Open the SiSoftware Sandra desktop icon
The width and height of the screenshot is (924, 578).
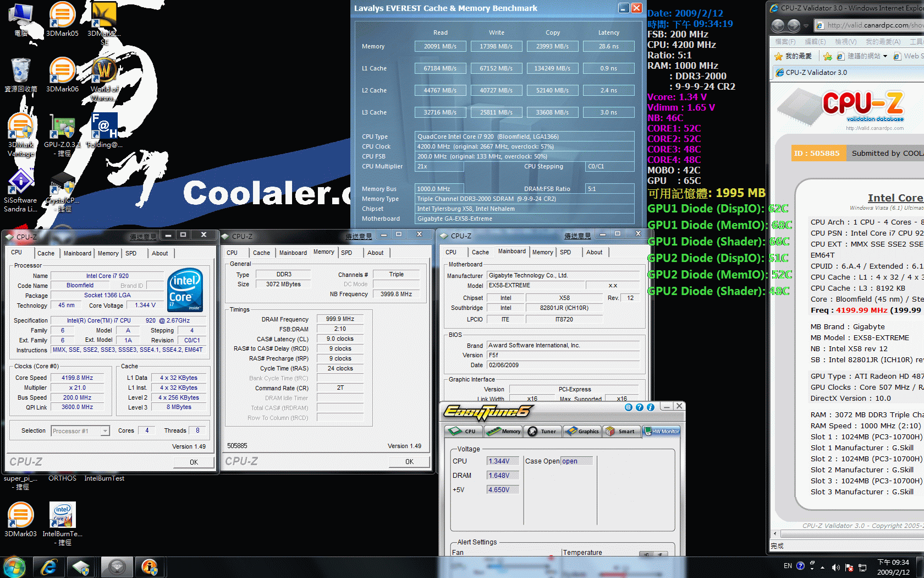pos(20,190)
